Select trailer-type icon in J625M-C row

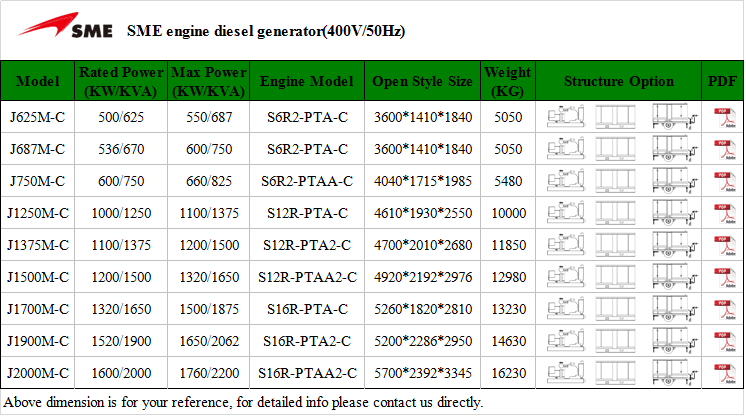675,117
